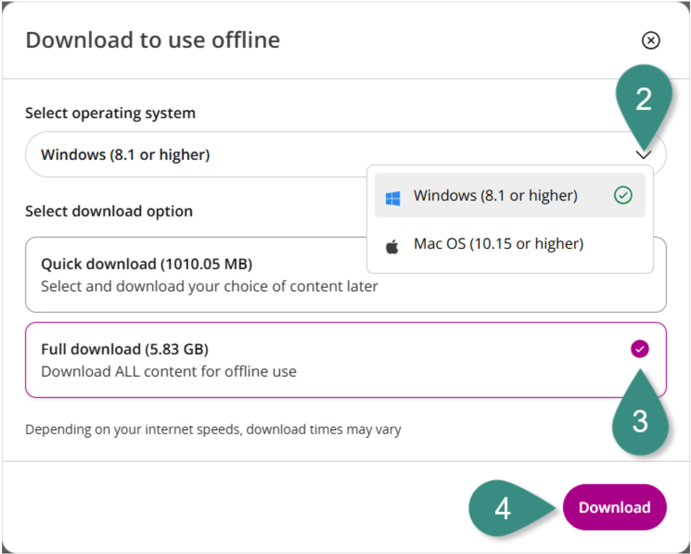Collapse the operating system dropdown chevron
Screen dimensions: 691x554
click(644, 154)
